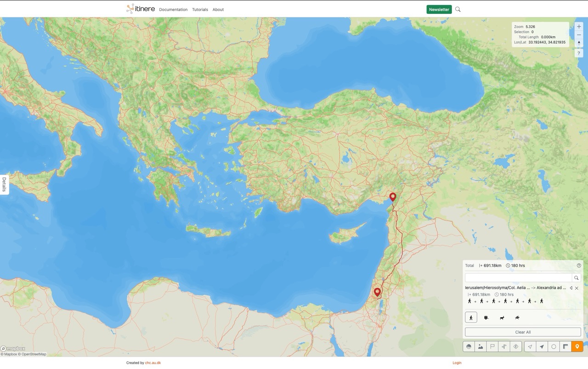
Task: Click the orange location pin routing tool
Action: [x=577, y=346]
